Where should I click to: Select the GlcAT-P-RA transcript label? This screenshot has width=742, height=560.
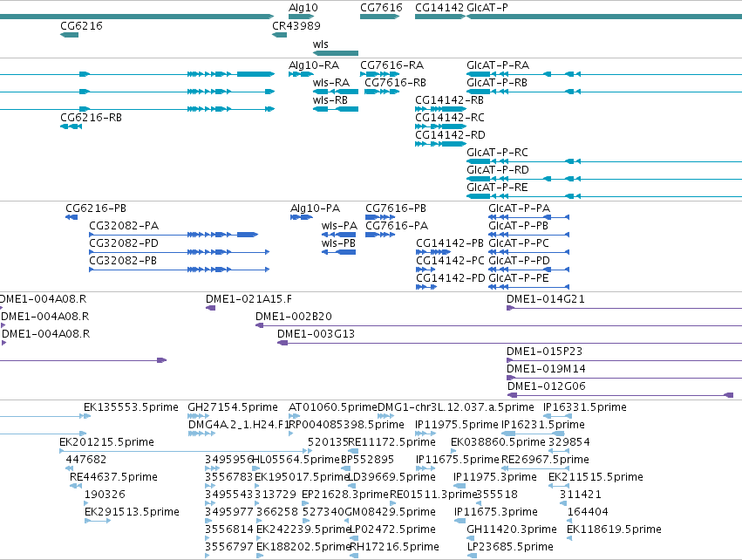pyautogui.click(x=498, y=65)
